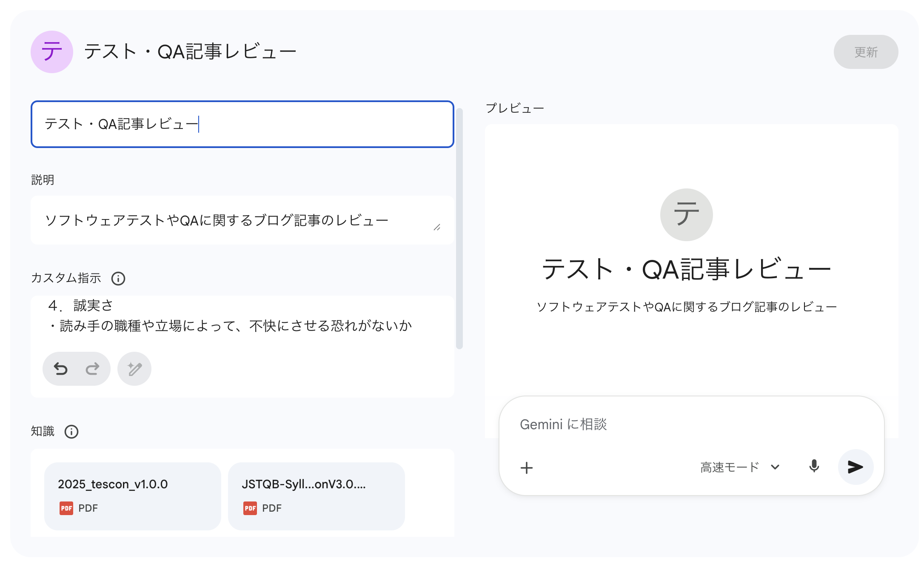Click the chevron beside 高速モード

coord(775,467)
